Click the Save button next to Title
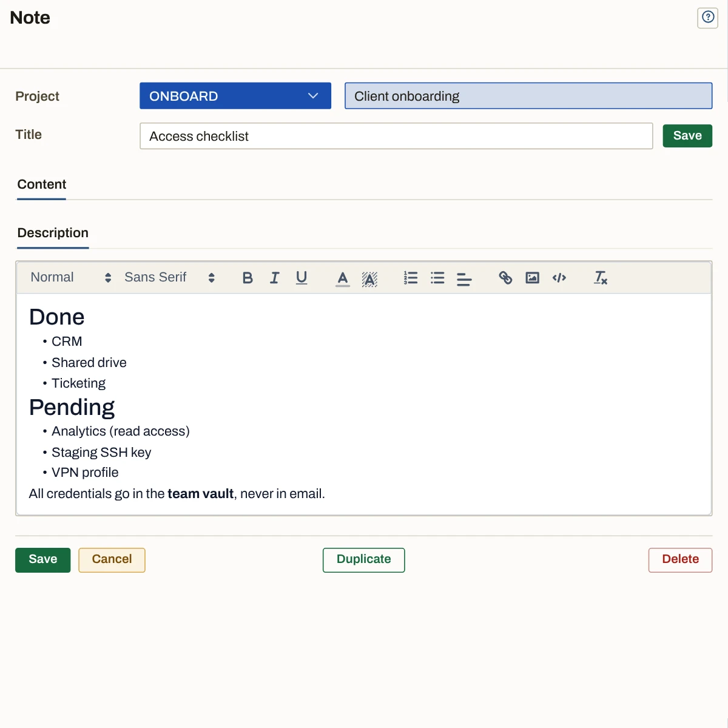 click(x=687, y=136)
